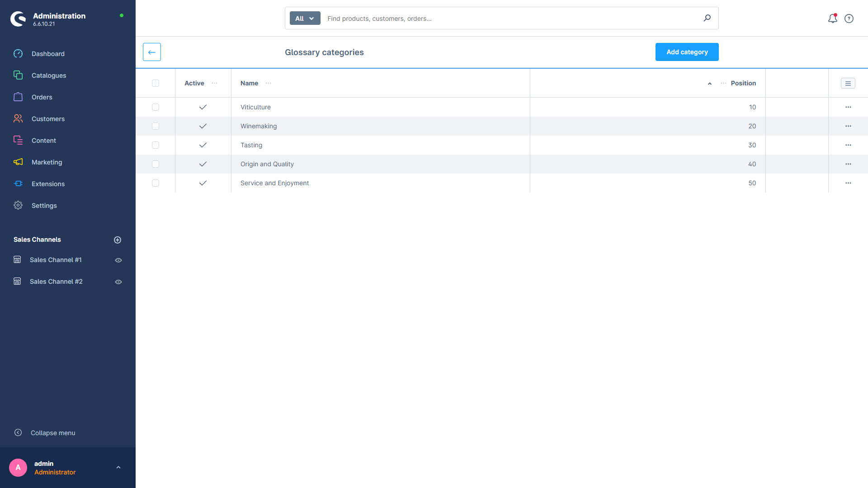Open the help question mark icon
Image resolution: width=868 pixels, height=488 pixels.
click(x=849, y=19)
